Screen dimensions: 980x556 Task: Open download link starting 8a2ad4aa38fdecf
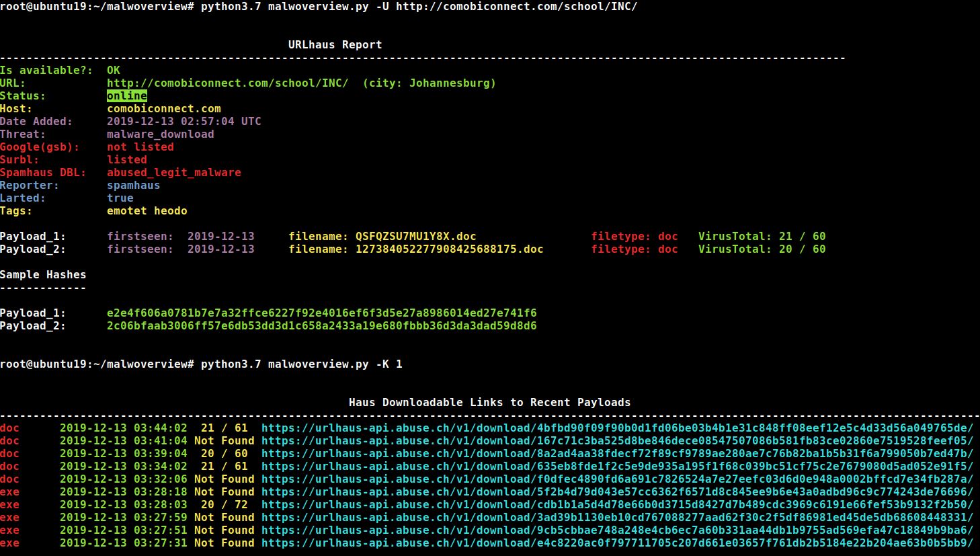click(618, 454)
